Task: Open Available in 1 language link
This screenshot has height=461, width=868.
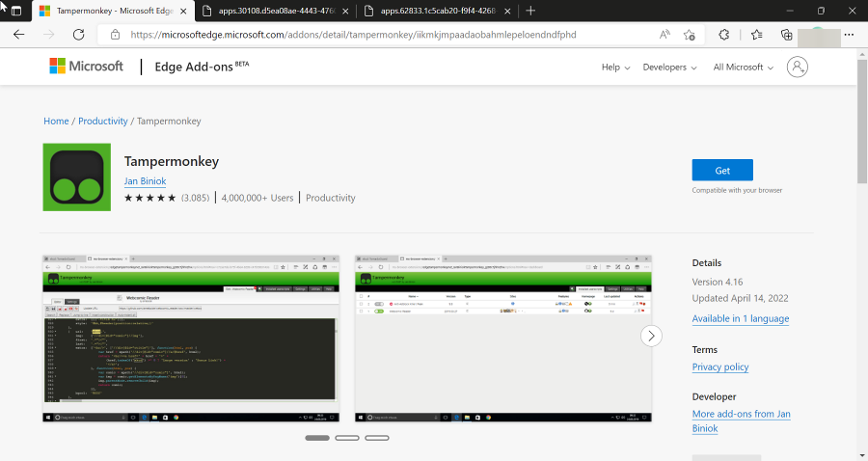Action: [x=740, y=318]
